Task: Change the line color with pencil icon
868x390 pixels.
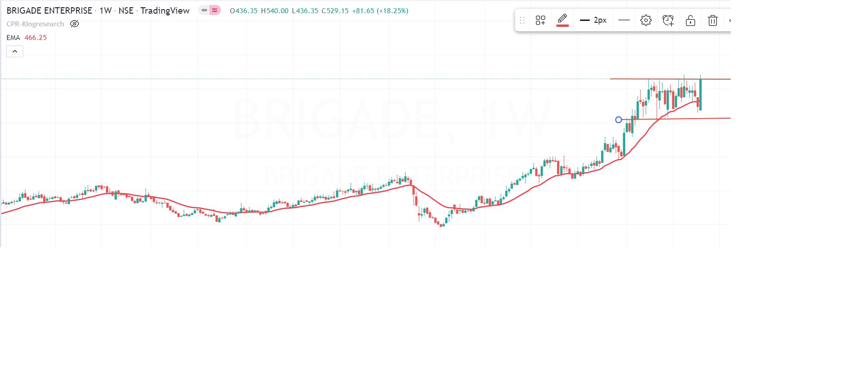Action: pos(563,20)
